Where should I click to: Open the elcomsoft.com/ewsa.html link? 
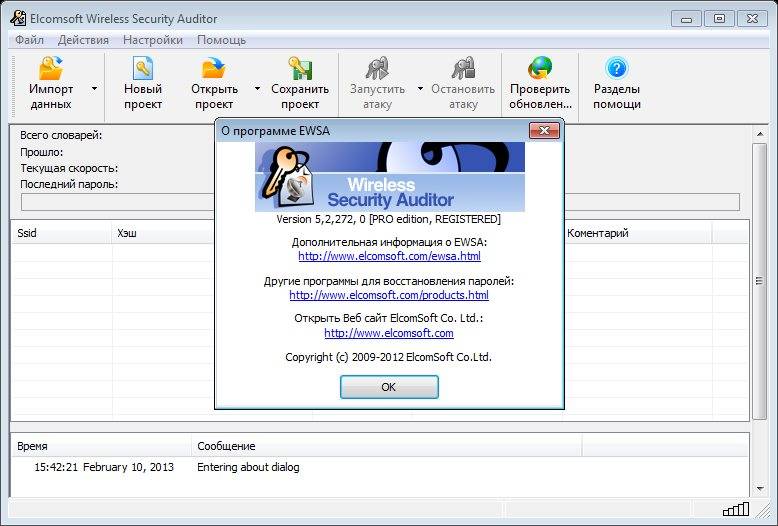(389, 256)
